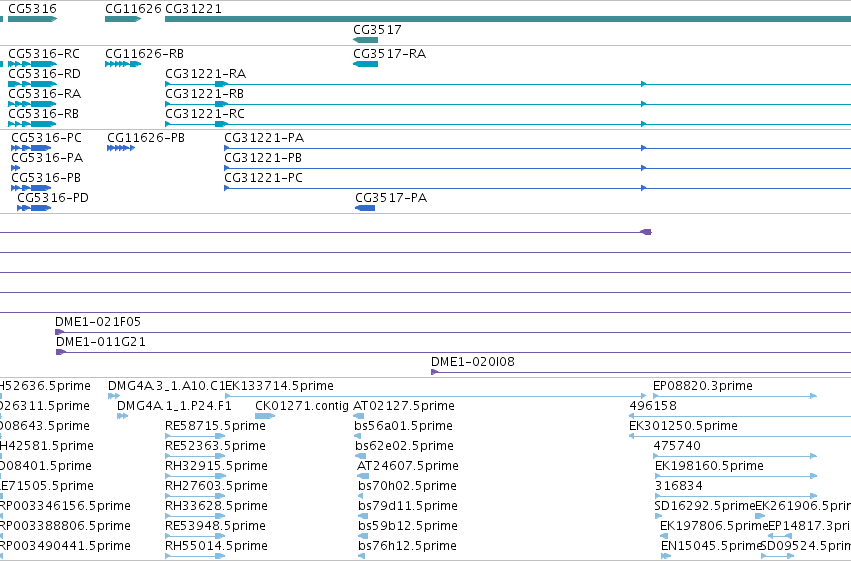Select EST EK197806.5prime
Viewport: 851px width, 561px height.
(714, 526)
